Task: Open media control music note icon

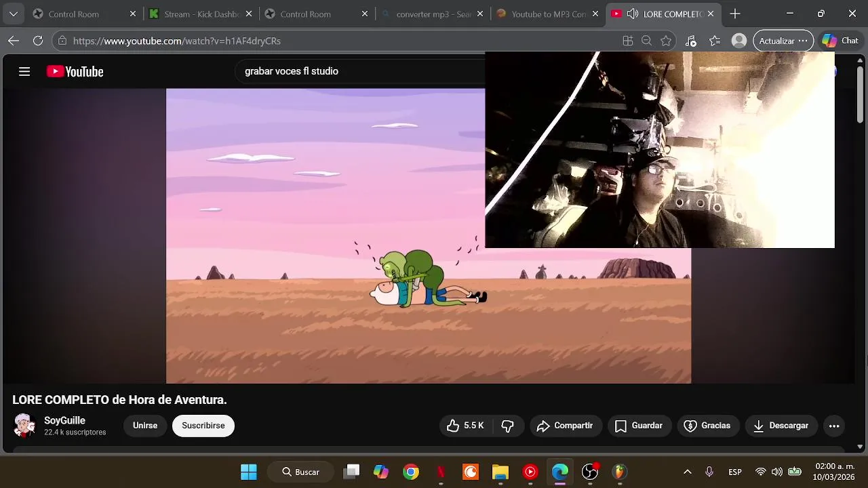Action: [690, 41]
